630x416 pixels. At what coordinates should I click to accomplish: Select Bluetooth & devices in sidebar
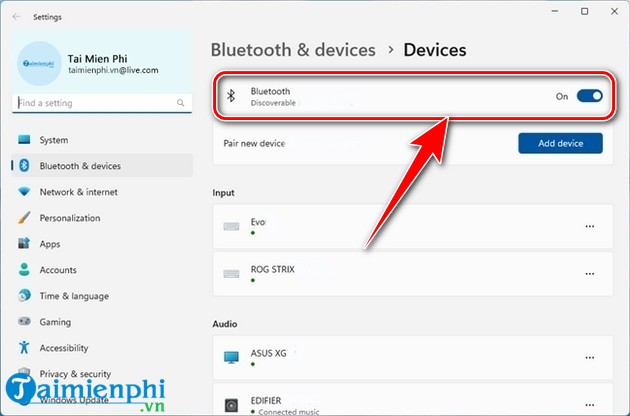tap(102, 166)
